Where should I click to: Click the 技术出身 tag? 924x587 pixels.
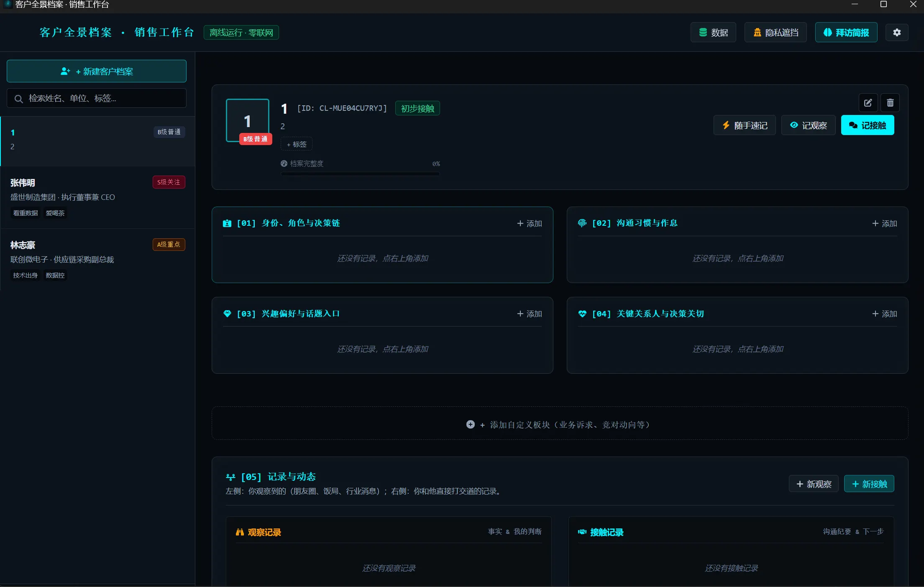click(x=25, y=276)
